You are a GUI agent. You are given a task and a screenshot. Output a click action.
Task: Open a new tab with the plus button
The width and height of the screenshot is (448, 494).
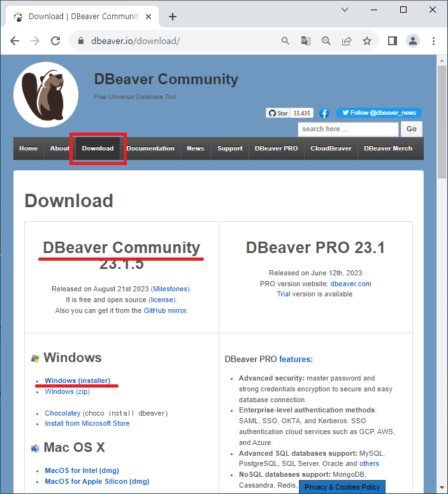click(173, 17)
